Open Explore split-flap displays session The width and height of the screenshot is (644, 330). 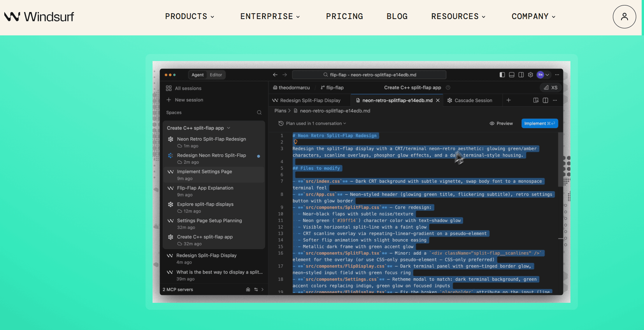pyautogui.click(x=213, y=208)
